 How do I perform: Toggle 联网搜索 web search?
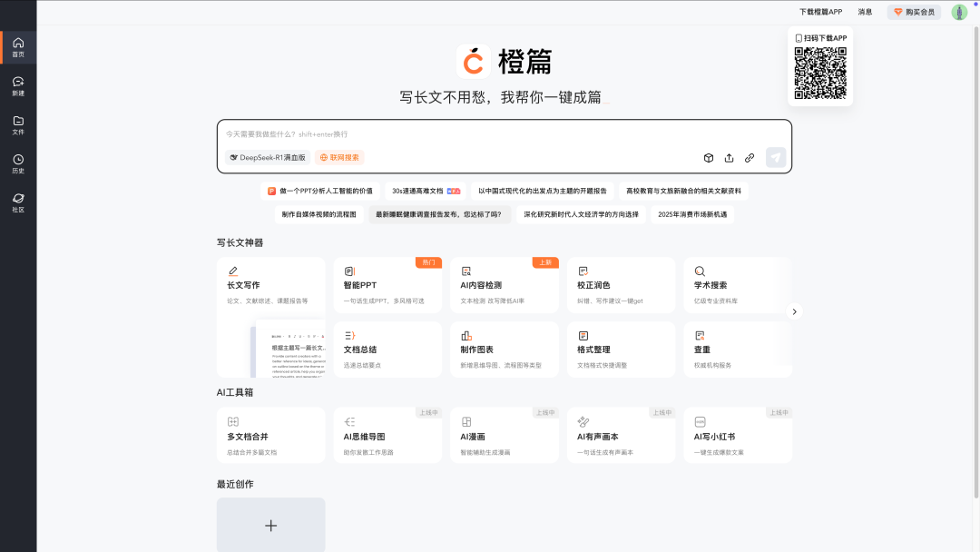pos(339,157)
